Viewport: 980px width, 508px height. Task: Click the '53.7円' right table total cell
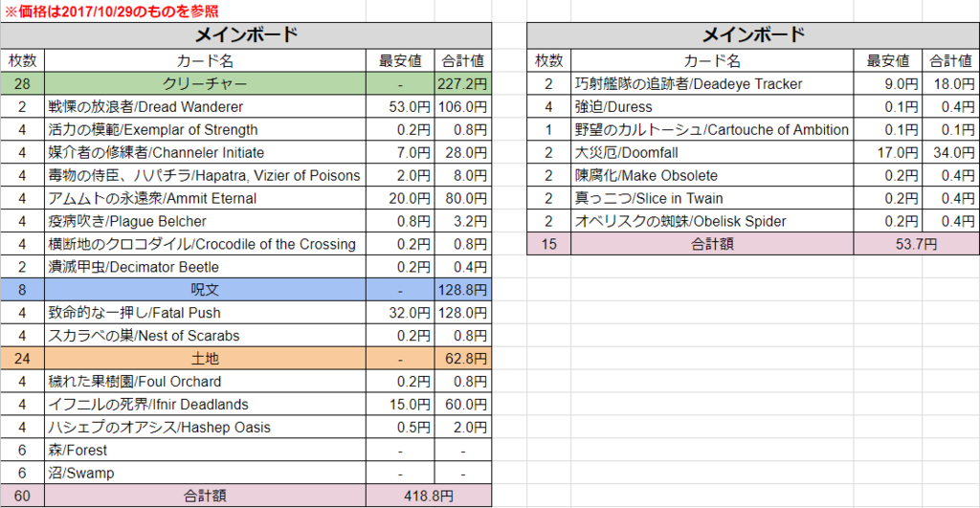916,244
